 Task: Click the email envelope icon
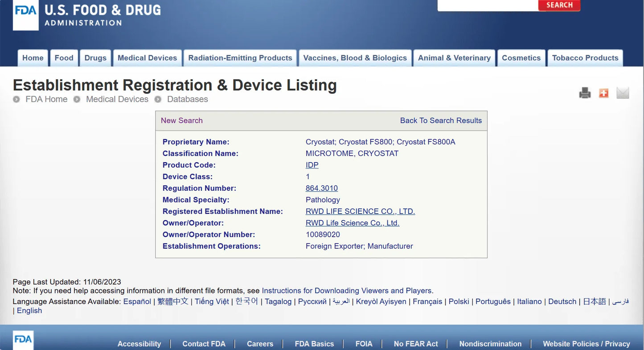tap(623, 93)
